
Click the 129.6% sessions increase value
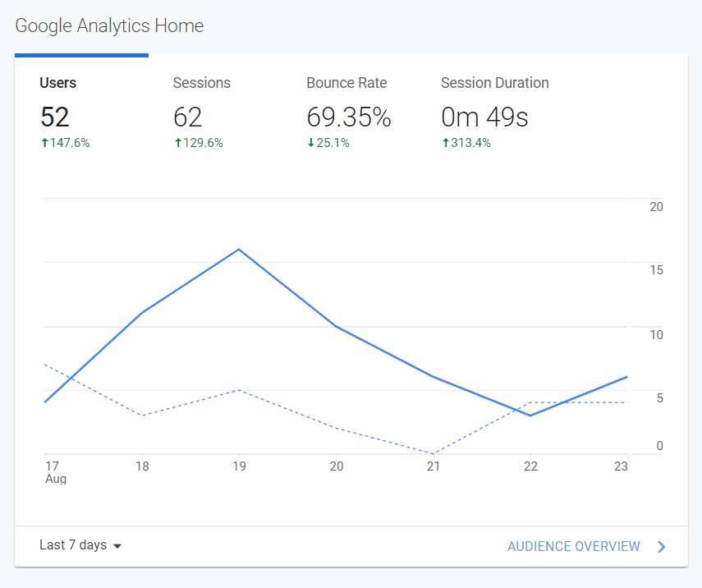(199, 143)
